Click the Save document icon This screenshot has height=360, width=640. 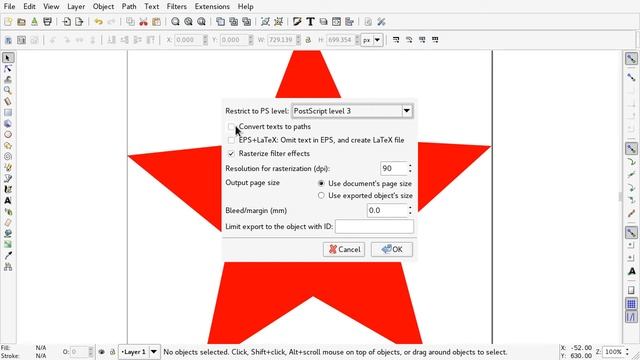(x=34, y=22)
